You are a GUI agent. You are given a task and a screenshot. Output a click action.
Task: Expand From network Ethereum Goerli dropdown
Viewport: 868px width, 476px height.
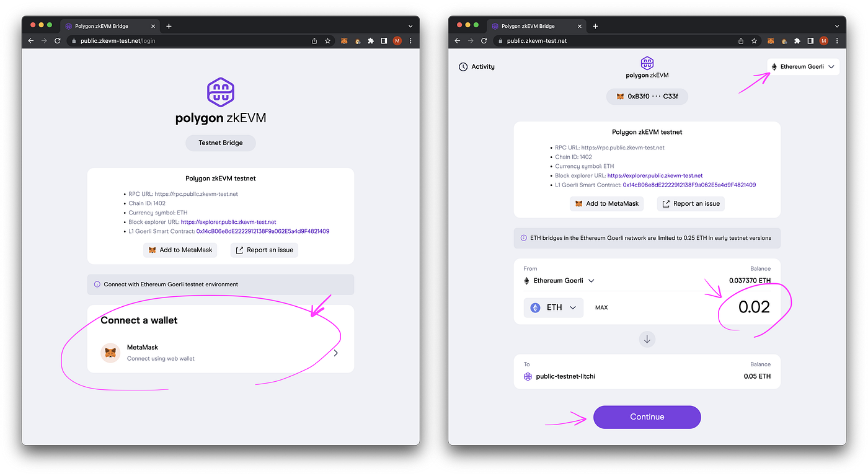point(559,281)
